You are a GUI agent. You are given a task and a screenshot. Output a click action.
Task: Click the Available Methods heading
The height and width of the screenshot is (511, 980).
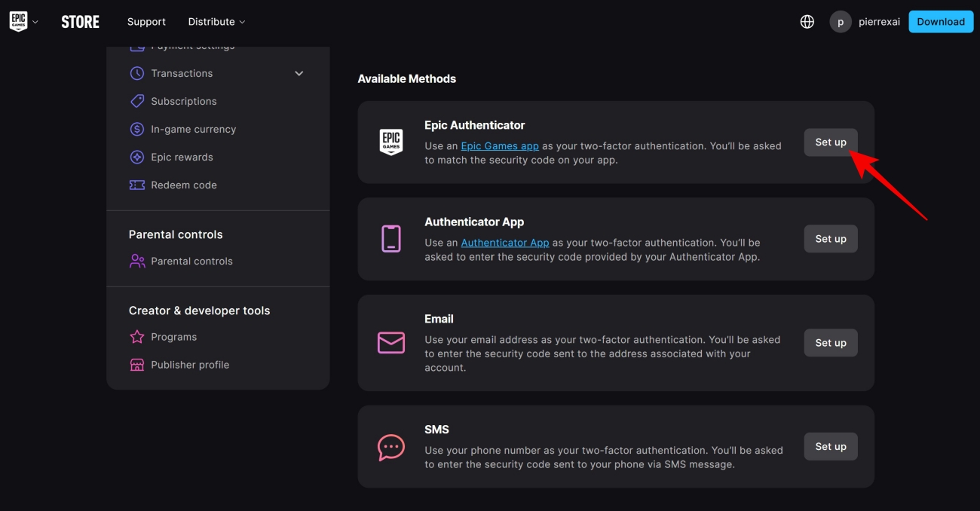pyautogui.click(x=407, y=78)
